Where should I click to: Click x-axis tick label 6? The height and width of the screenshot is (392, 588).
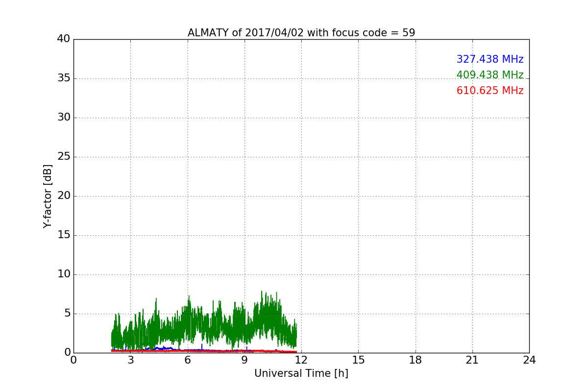click(188, 360)
